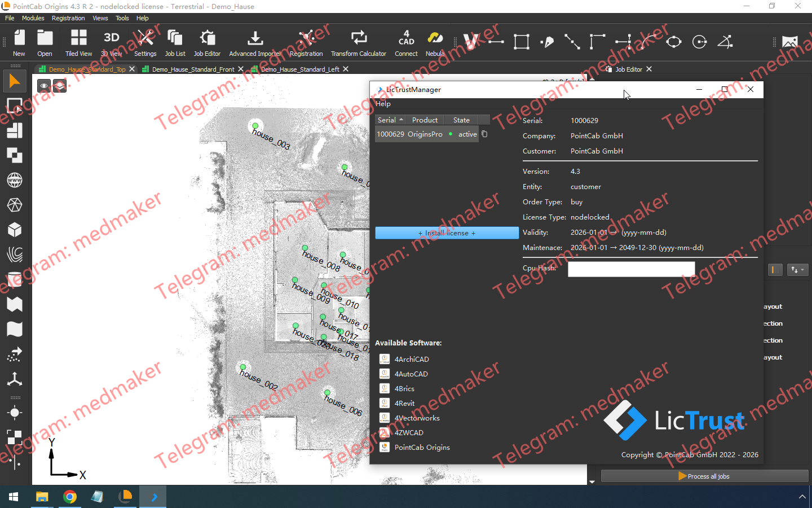Select the cylinder tool in left sidebar

[15, 279]
